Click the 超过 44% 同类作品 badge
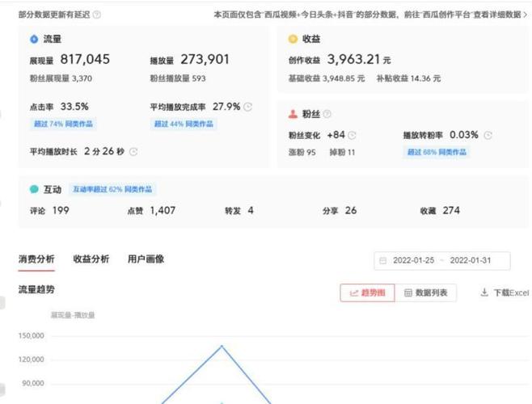532x404 pixels. pyautogui.click(x=184, y=124)
